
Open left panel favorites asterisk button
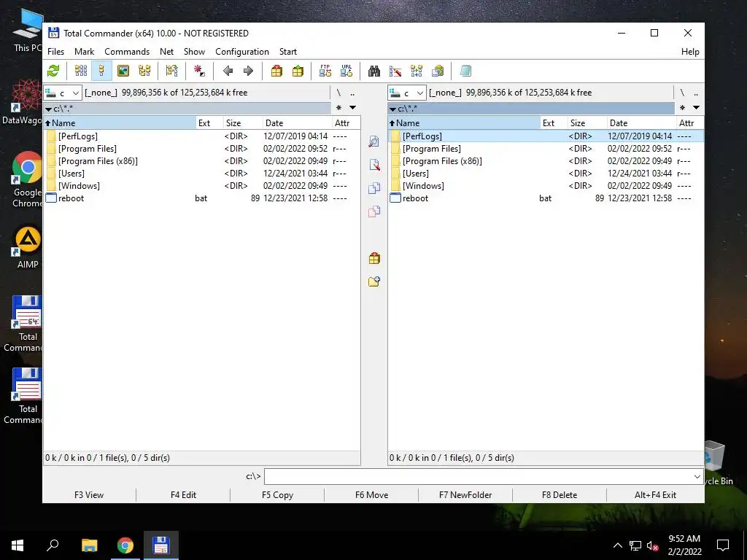tap(338, 108)
